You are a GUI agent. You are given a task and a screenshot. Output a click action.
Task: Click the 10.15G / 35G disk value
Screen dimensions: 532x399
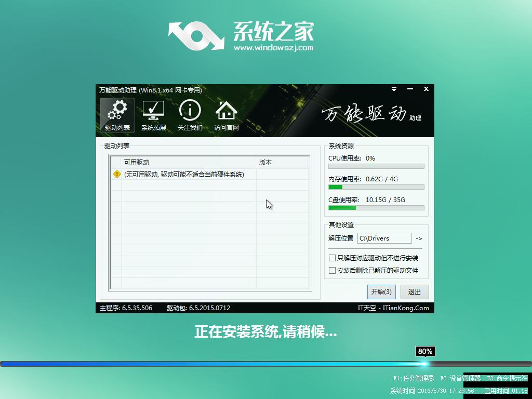coord(385,200)
